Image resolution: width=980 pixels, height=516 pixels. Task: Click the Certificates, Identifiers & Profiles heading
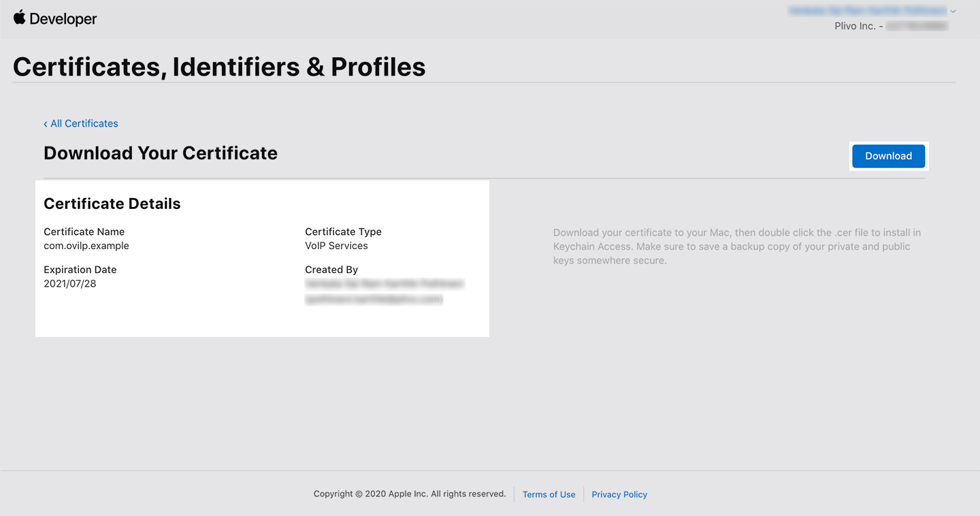click(219, 67)
